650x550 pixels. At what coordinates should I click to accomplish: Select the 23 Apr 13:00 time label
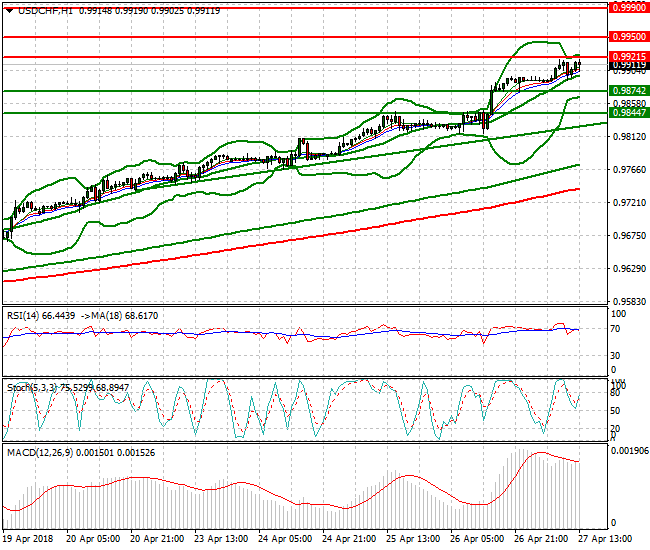point(221,539)
